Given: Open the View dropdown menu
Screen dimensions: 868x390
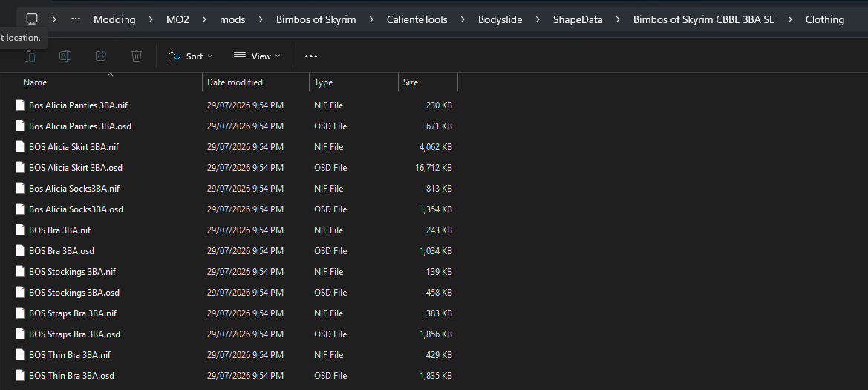Looking at the screenshot, I should pyautogui.click(x=257, y=56).
